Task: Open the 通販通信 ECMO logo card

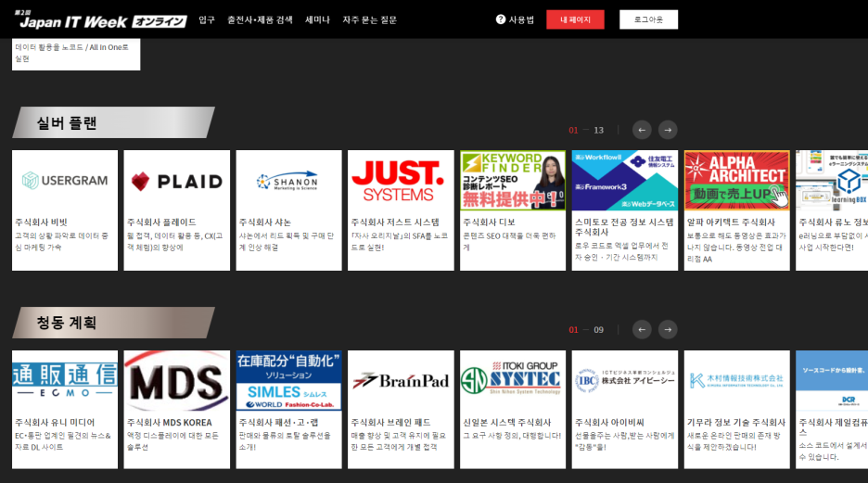Action: pyautogui.click(x=65, y=381)
